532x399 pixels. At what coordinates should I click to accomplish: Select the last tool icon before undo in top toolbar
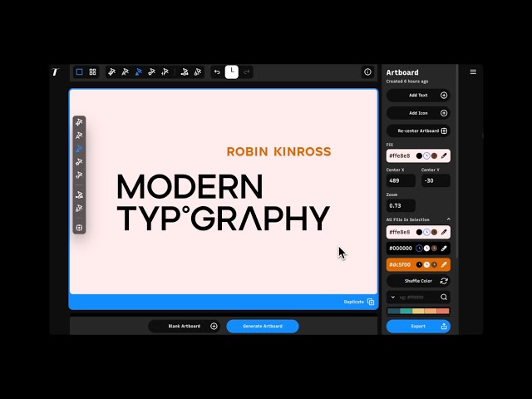click(x=198, y=72)
